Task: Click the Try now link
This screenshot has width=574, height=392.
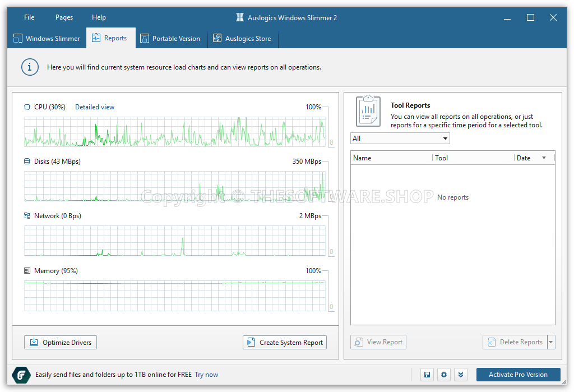Action: click(206, 375)
